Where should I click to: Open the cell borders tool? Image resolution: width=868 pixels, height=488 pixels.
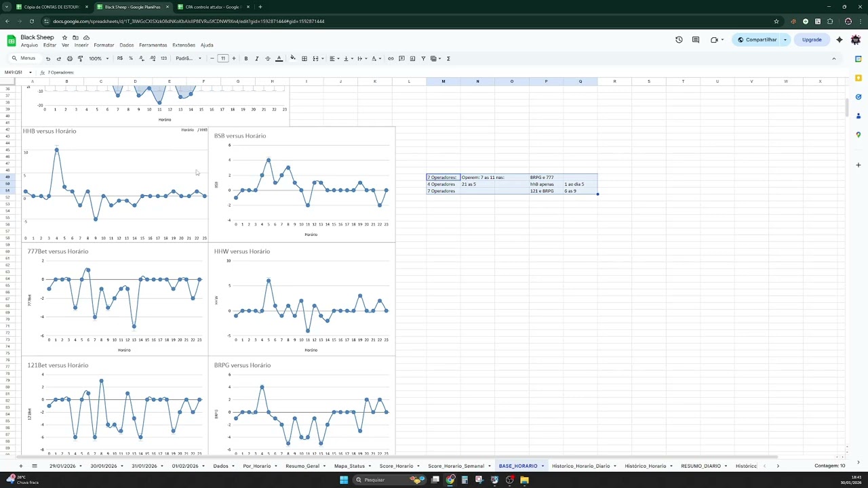pyautogui.click(x=304, y=58)
